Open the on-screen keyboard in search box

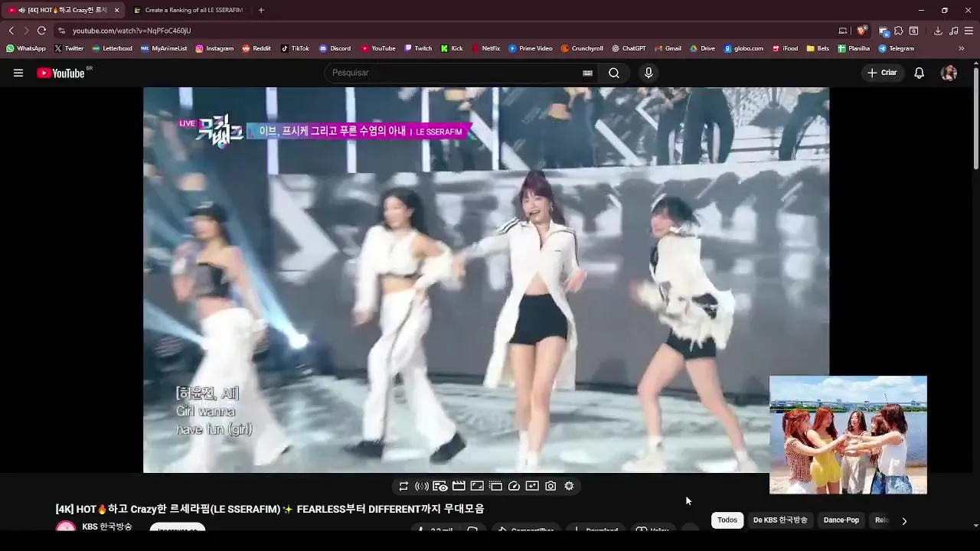click(x=587, y=73)
